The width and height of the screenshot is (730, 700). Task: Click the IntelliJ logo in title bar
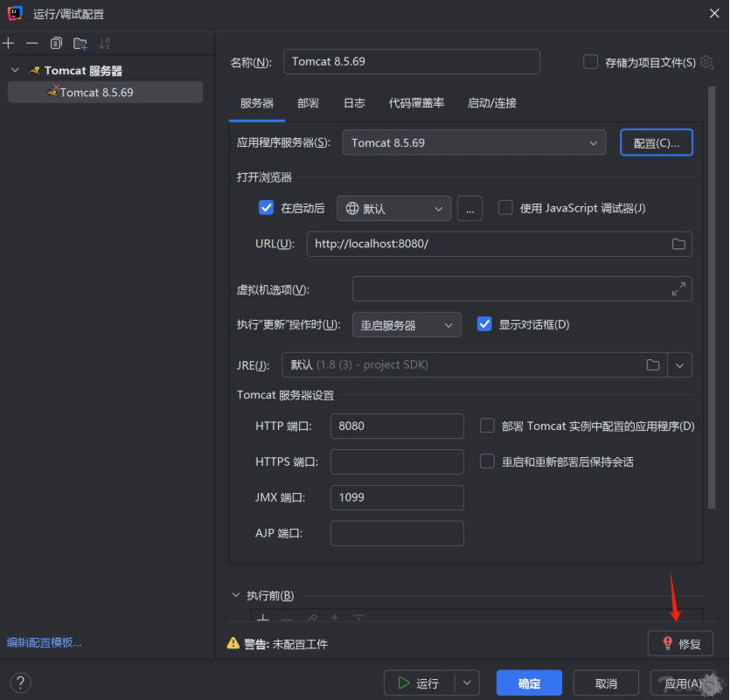point(15,13)
